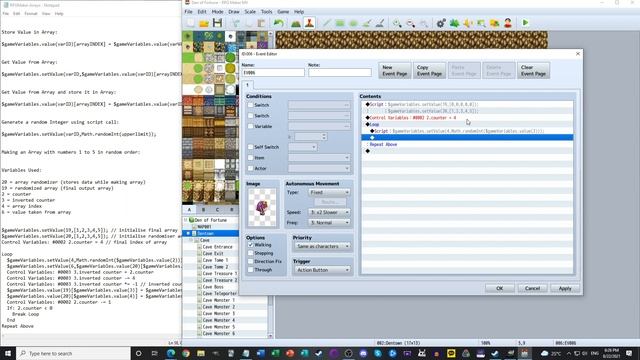Click the Undo arrow toolbar icon

click(x=279, y=23)
